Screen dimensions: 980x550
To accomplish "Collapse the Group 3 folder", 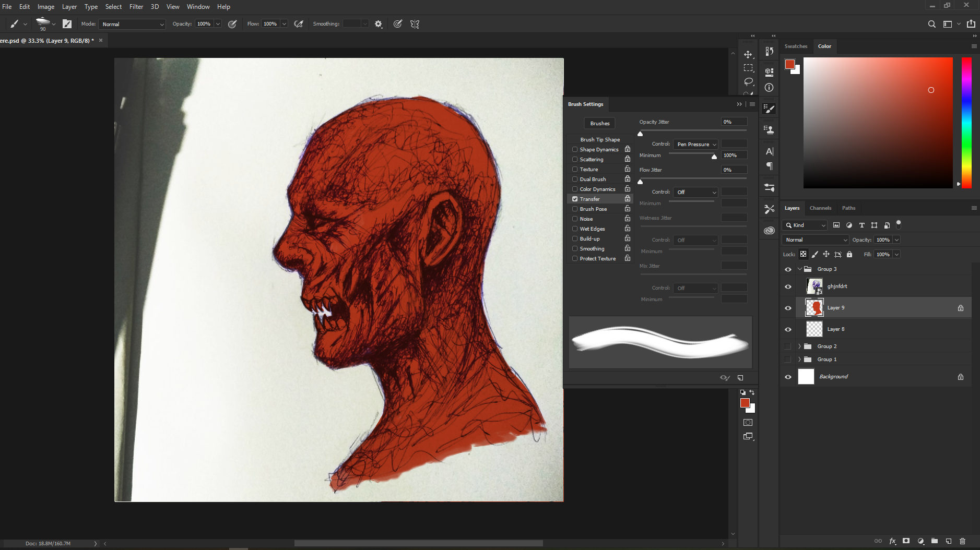I will click(799, 269).
